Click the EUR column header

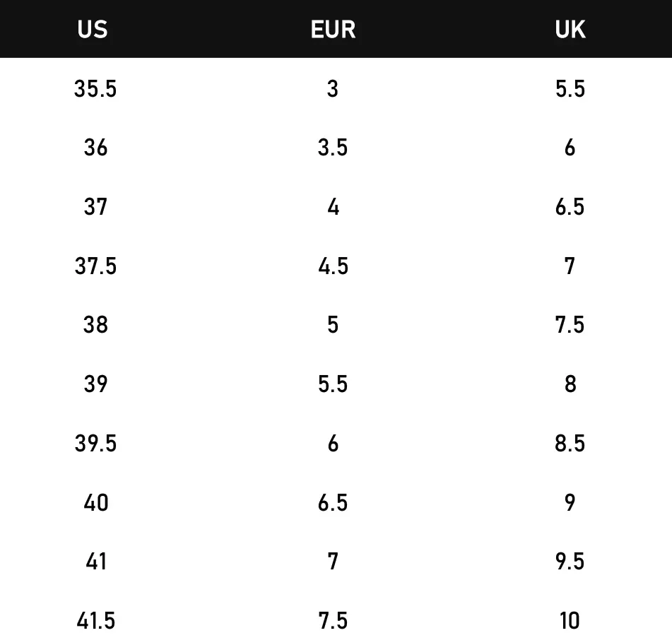[x=333, y=30]
